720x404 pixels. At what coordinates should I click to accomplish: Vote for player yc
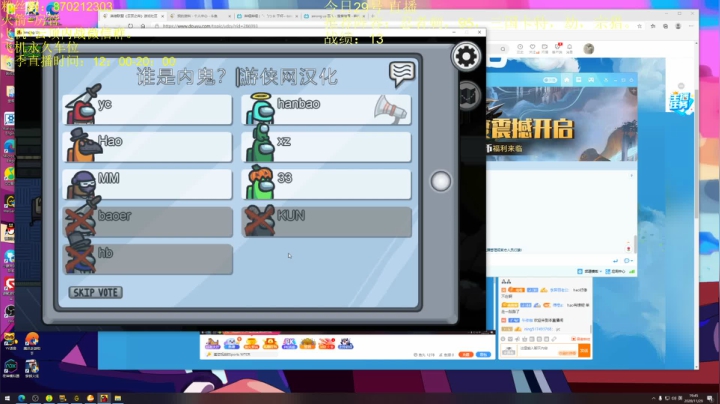click(x=147, y=109)
